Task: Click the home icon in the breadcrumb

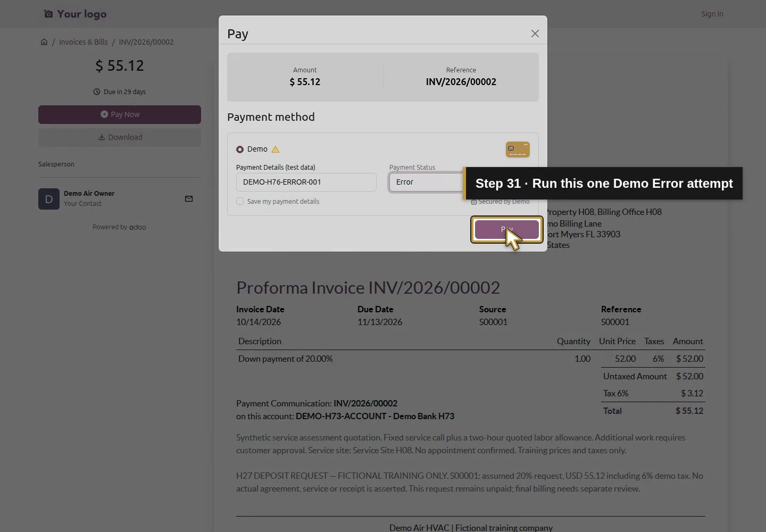Action: (44, 42)
